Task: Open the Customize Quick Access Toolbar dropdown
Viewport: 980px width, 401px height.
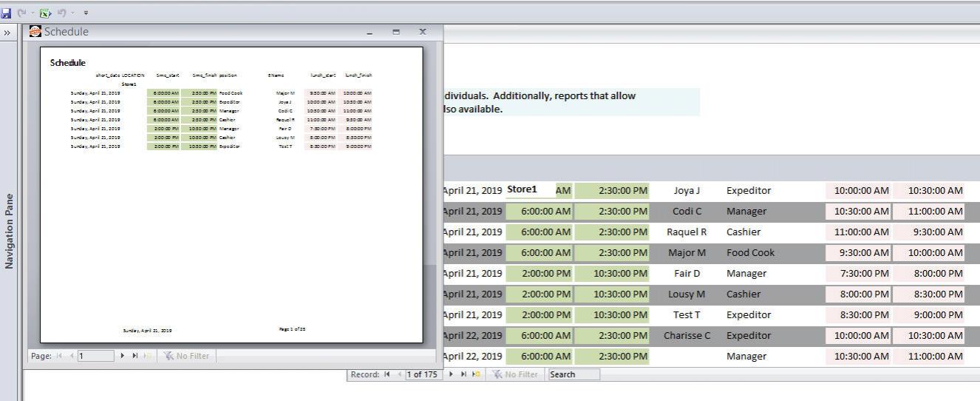Action: click(86, 13)
